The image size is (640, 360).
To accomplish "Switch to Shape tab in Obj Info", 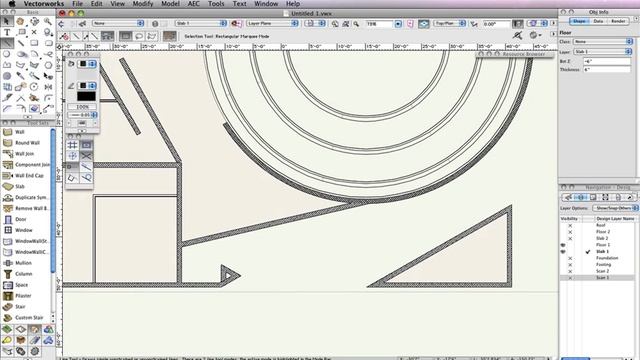I will tap(579, 21).
